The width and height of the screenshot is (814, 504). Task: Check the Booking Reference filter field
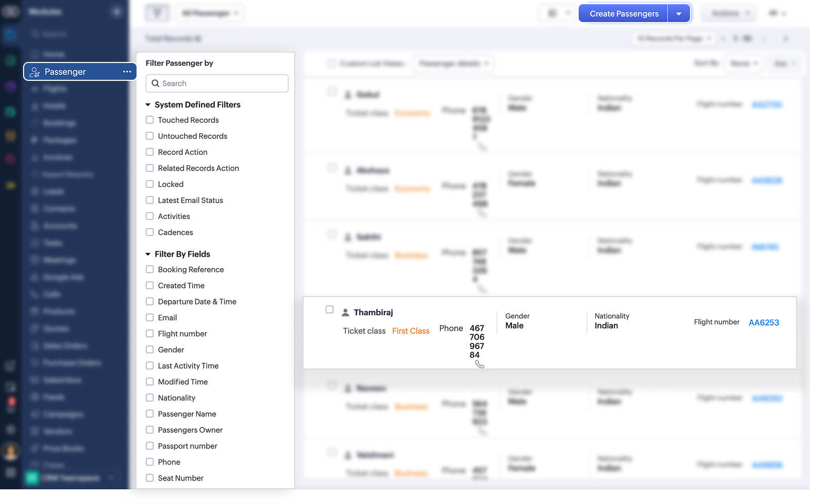(150, 269)
